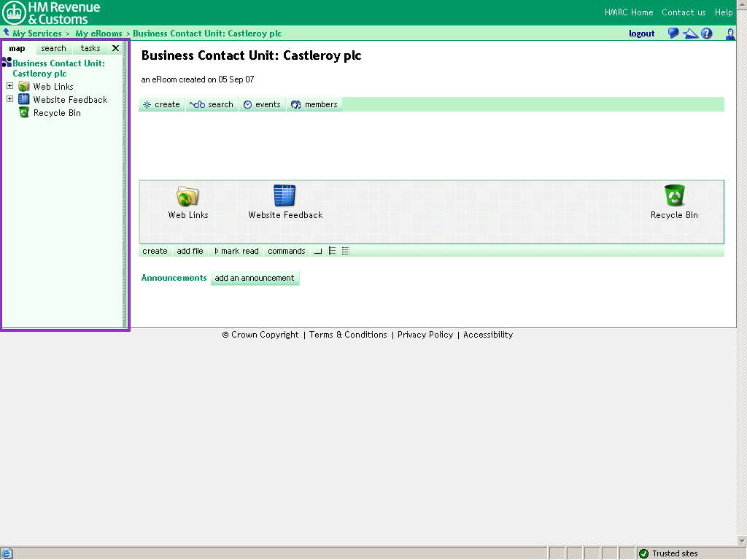Open the Web Links folder icon
Screen dimensions: 747x560
click(187, 197)
